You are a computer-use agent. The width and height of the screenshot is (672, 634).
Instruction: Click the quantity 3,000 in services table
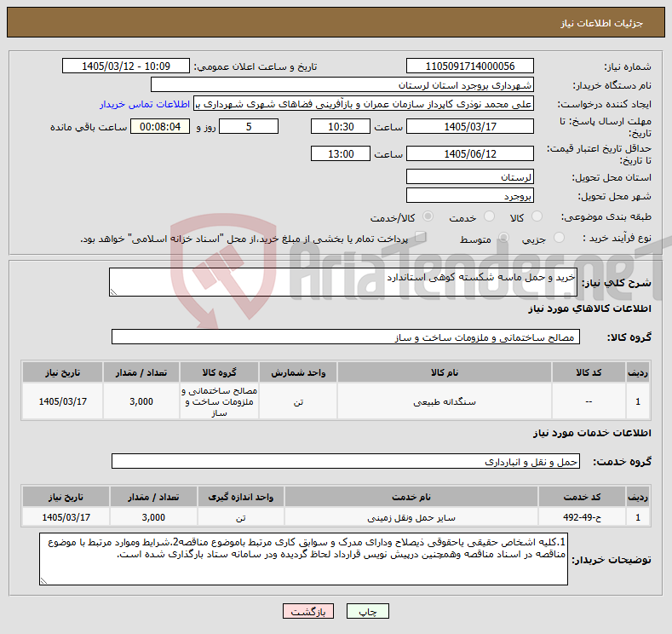pyautogui.click(x=153, y=517)
